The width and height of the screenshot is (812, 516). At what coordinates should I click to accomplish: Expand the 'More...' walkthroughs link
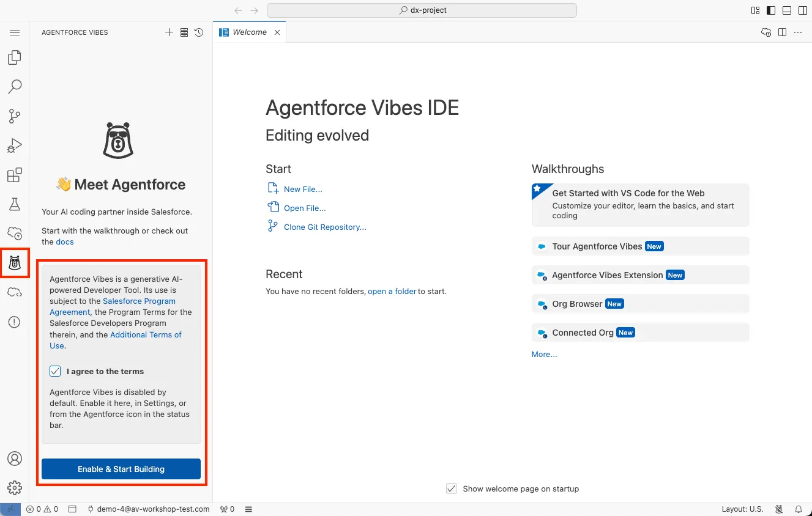click(x=544, y=354)
